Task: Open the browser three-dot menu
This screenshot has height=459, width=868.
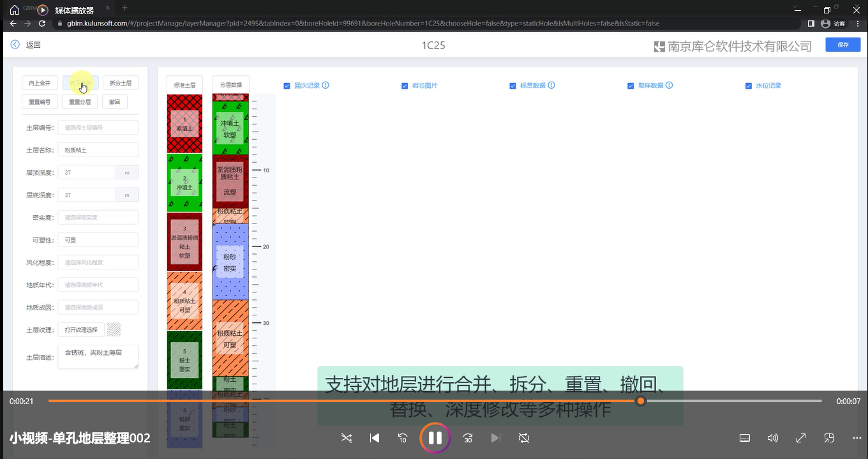Action: [x=857, y=23]
